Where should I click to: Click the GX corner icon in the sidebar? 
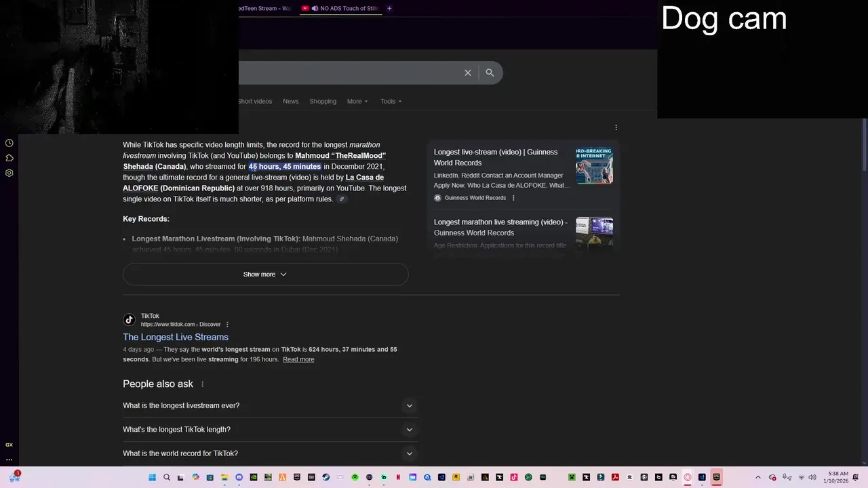[9, 445]
